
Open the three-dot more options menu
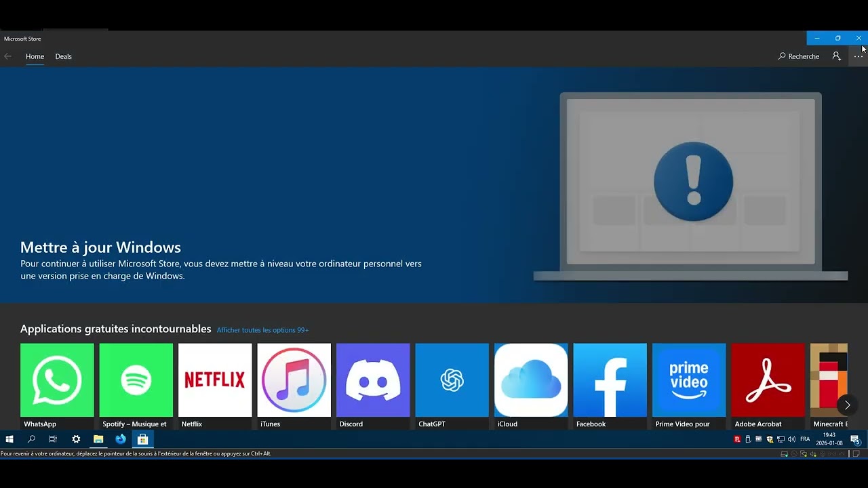(x=859, y=56)
